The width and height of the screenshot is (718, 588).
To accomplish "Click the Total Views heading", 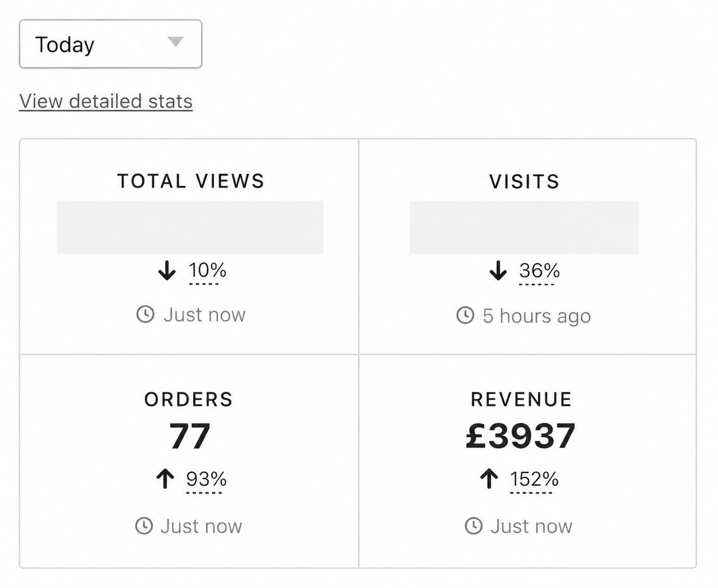I will pos(190,181).
